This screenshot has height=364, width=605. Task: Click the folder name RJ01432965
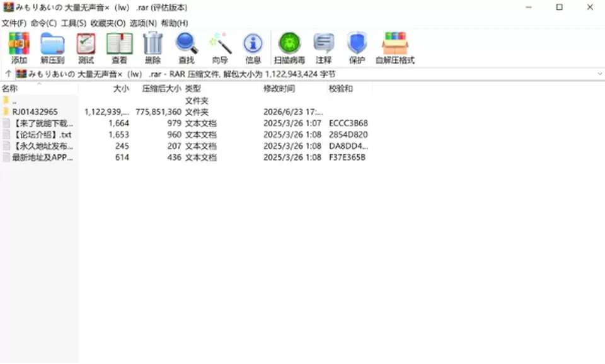tap(35, 112)
